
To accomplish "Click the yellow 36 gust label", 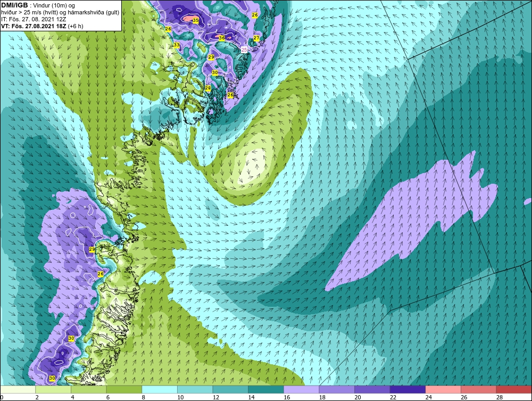I will pos(222,38).
